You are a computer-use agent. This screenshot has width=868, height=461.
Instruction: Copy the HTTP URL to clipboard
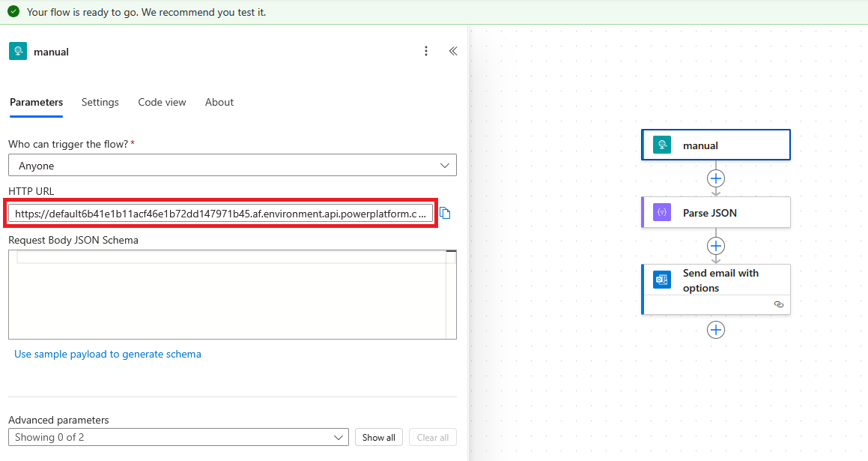445,213
